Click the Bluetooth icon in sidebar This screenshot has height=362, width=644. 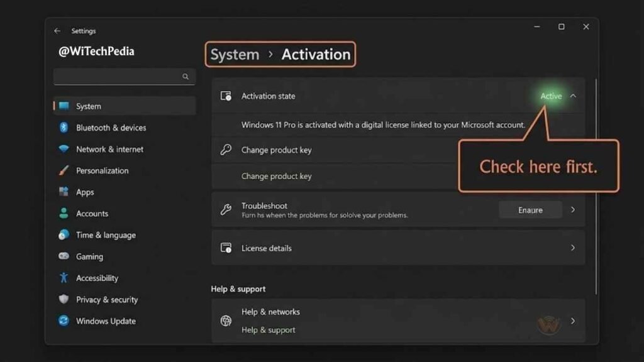[x=64, y=127]
